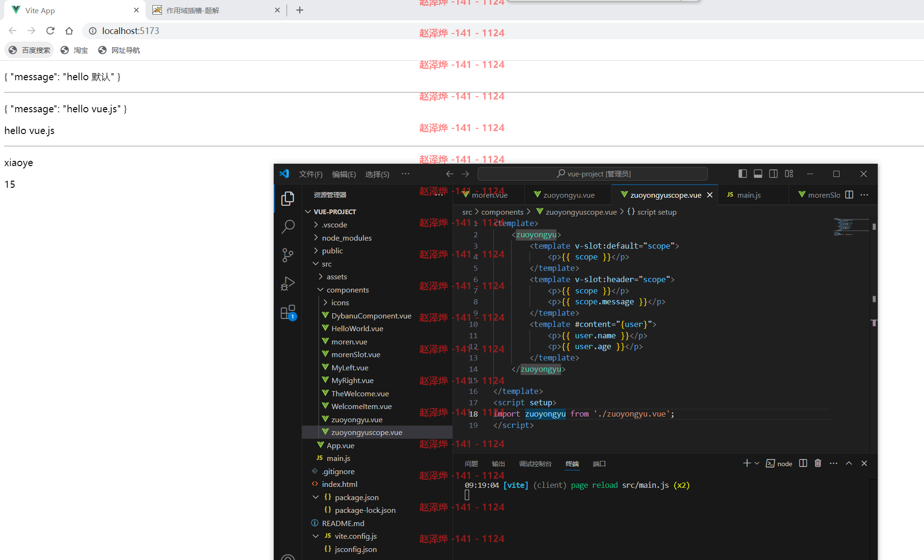Screen dimensions: 924x560
Task: Switch to the 端口 panel tab
Action: point(599,464)
